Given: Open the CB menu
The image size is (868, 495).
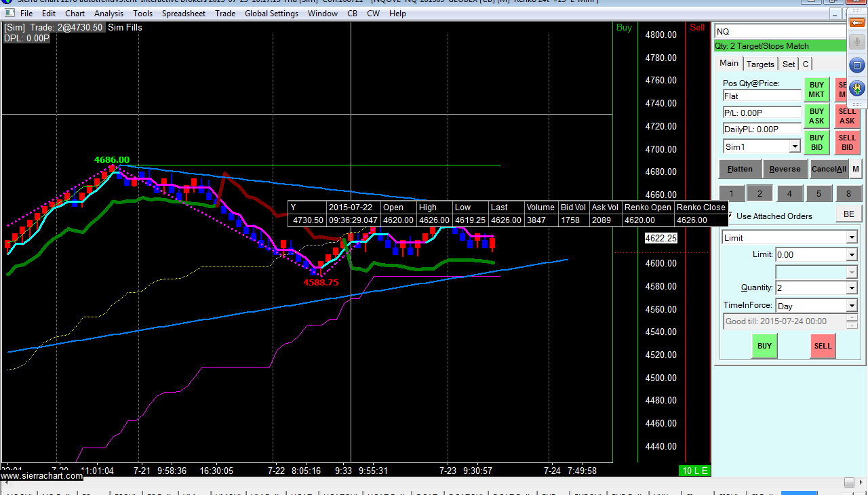Looking at the screenshot, I should point(352,13).
